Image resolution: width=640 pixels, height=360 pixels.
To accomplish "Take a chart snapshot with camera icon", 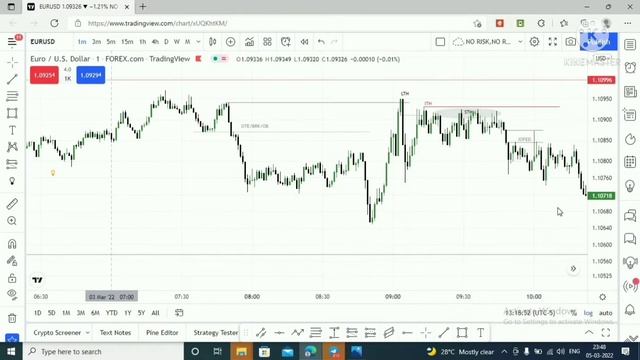I will [x=571, y=42].
